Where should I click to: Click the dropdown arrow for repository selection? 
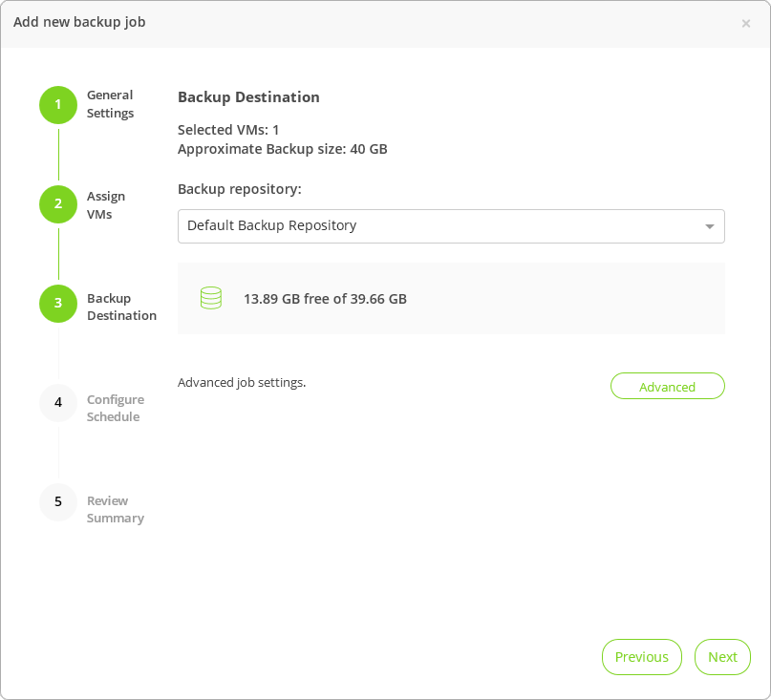tap(709, 226)
